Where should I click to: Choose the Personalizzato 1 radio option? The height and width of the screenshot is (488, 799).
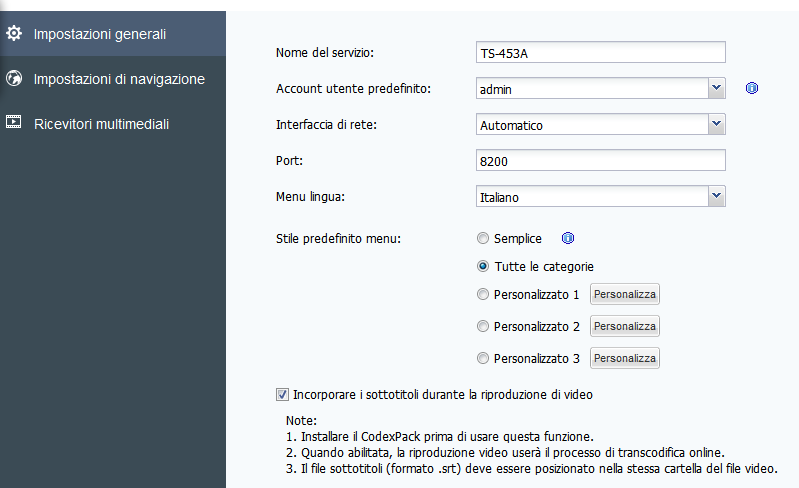(484, 295)
